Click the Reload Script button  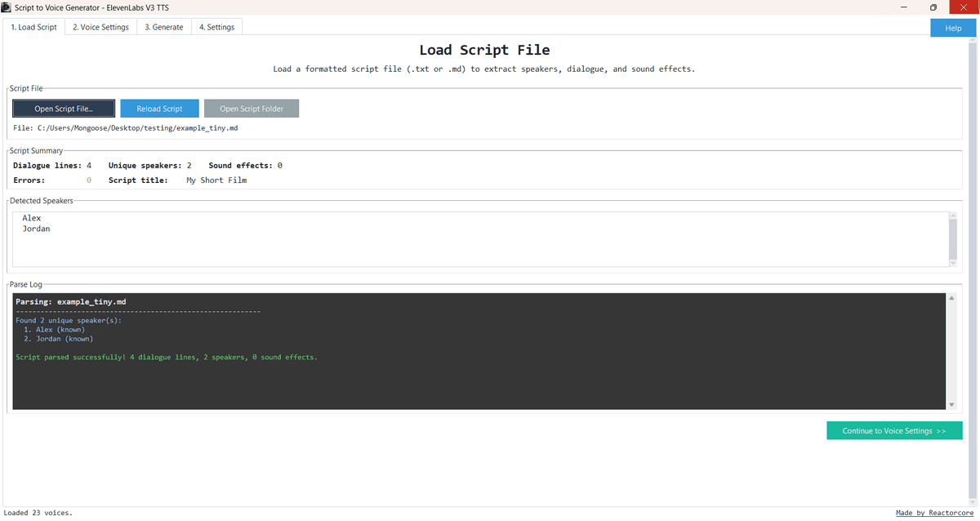coord(159,109)
